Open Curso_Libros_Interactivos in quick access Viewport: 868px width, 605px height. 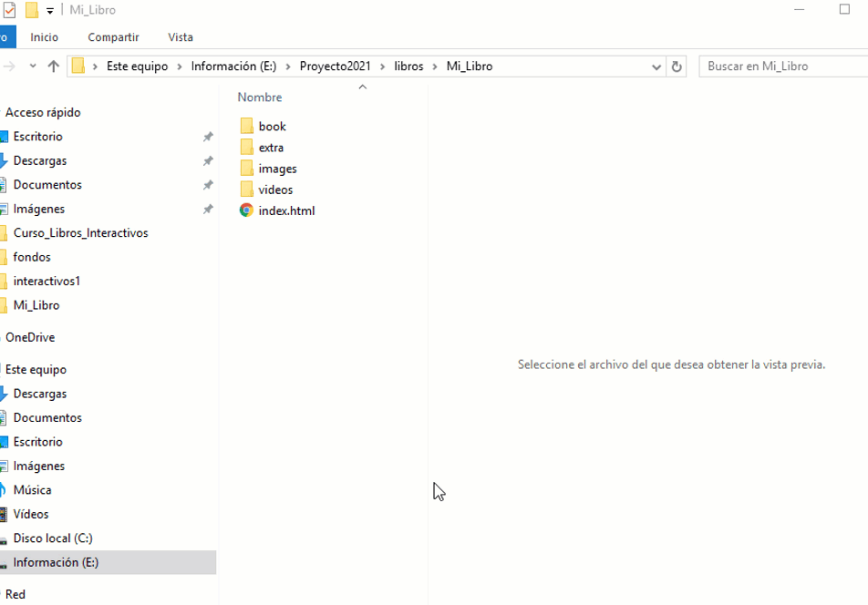(x=80, y=233)
